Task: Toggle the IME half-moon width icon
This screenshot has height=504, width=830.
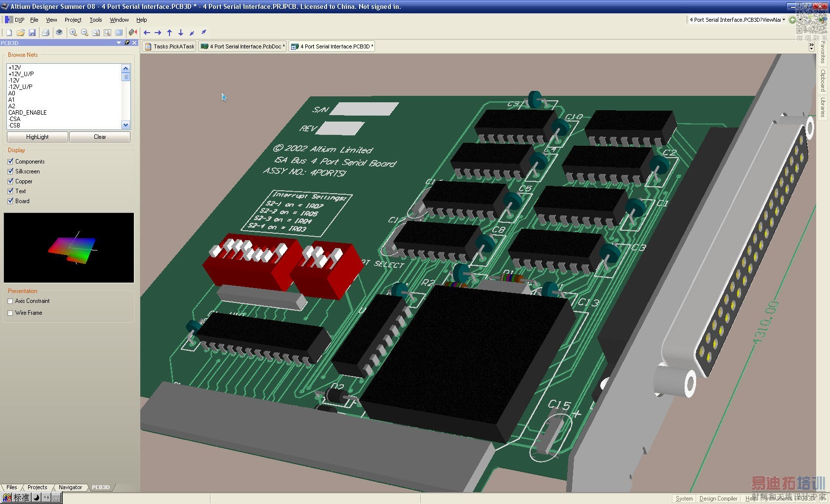Action: coord(37,498)
